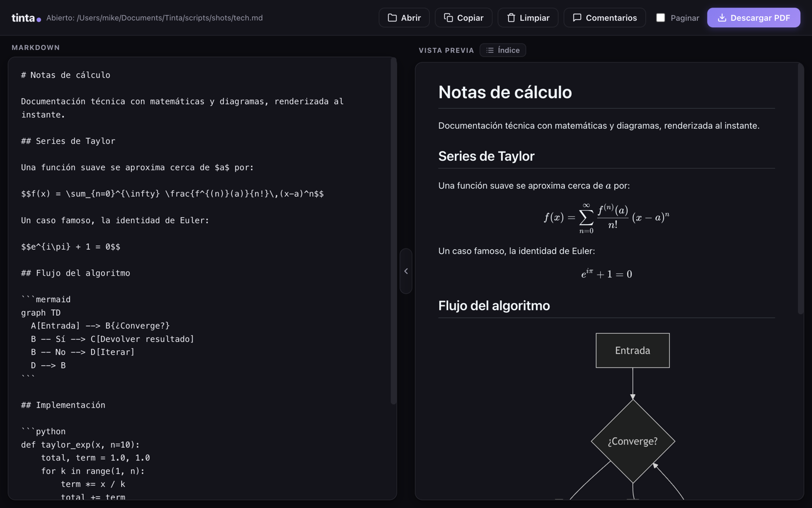Click 'Un caso famoso, la identidad de Euler:' in preview
This screenshot has height=508, width=812.
[516, 251]
